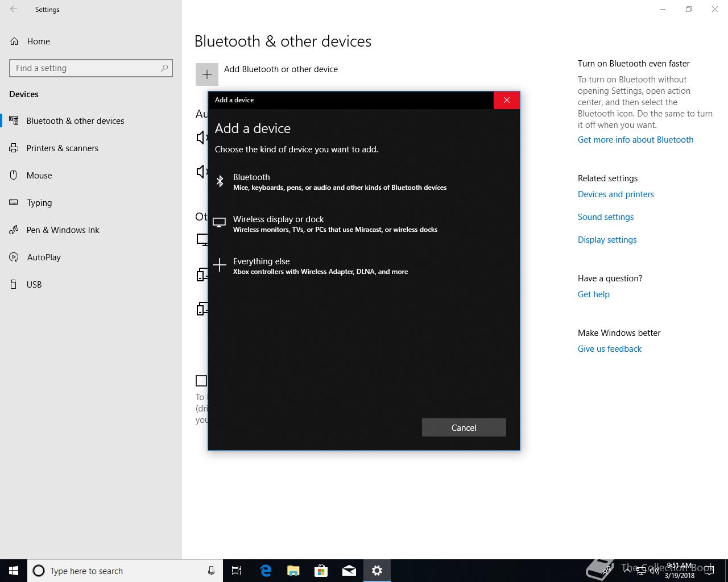Open Microsoft Edge from the taskbar
Image resolution: width=728 pixels, height=582 pixels.
266,571
